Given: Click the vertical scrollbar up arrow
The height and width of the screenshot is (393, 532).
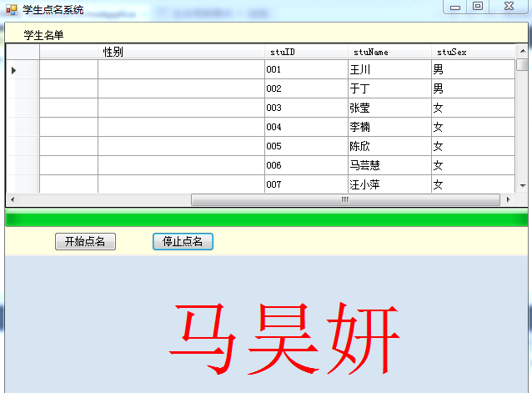Looking at the screenshot, I should point(523,51).
